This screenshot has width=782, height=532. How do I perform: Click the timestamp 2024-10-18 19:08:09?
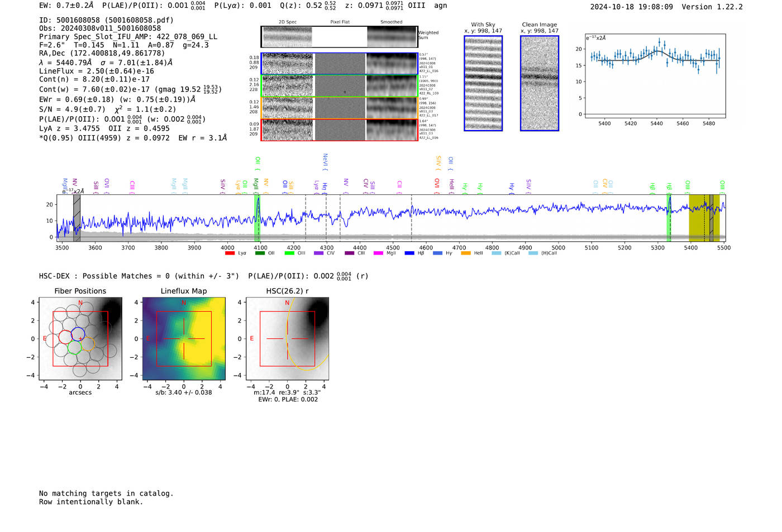click(631, 7)
